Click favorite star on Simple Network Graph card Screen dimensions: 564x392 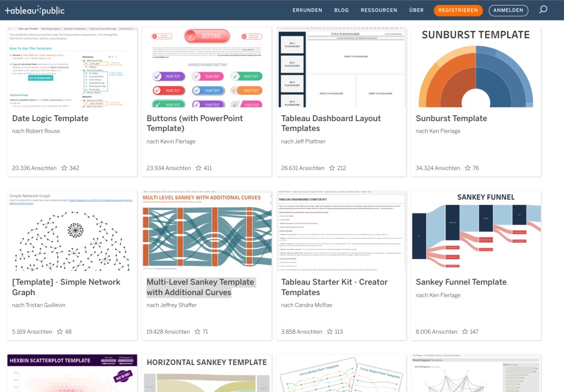pyautogui.click(x=59, y=331)
